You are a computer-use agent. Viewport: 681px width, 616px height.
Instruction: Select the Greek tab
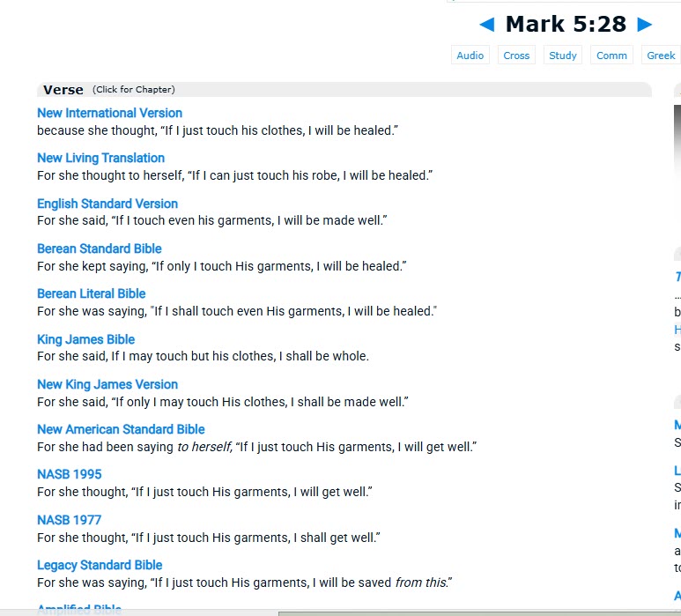[661, 55]
